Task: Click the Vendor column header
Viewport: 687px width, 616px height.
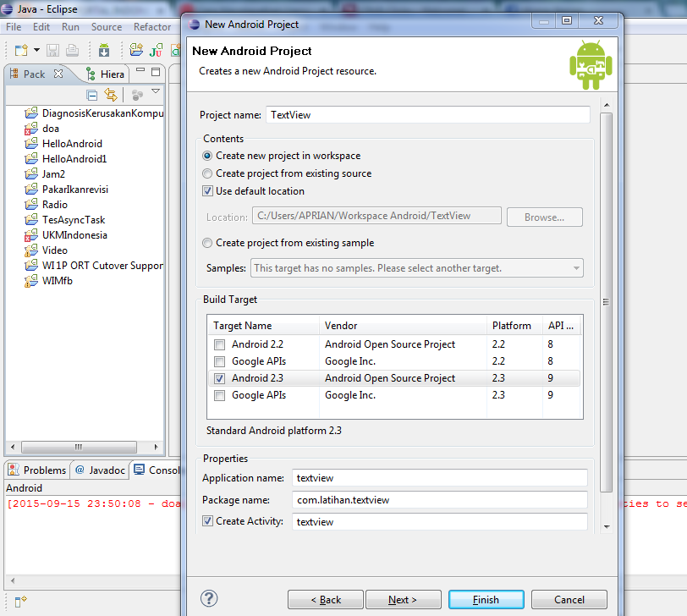Action: pos(403,326)
